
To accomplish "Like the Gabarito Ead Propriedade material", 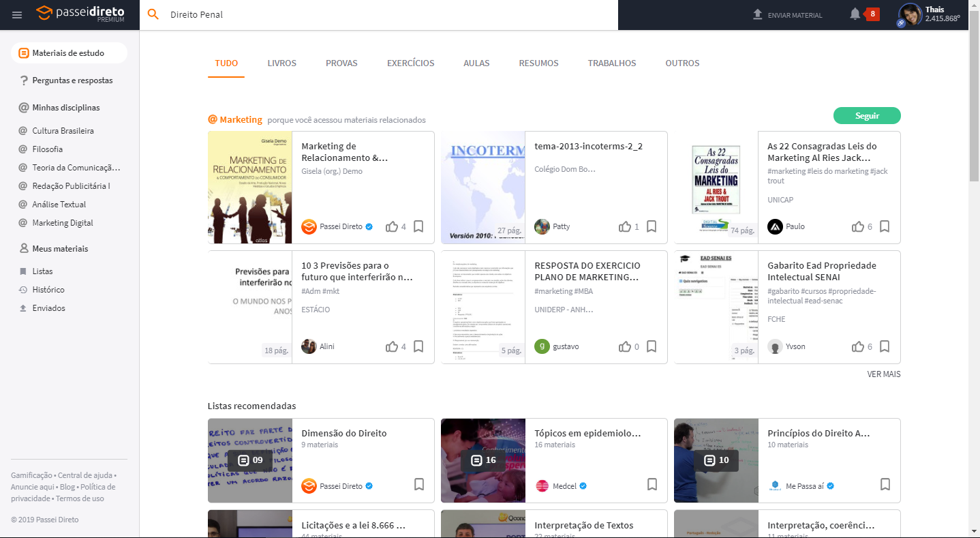I will [858, 346].
